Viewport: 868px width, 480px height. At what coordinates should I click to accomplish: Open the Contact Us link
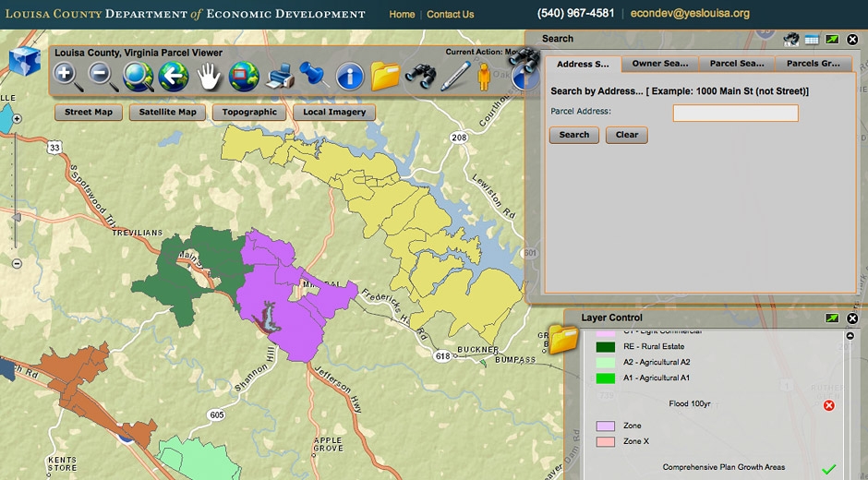tap(450, 15)
